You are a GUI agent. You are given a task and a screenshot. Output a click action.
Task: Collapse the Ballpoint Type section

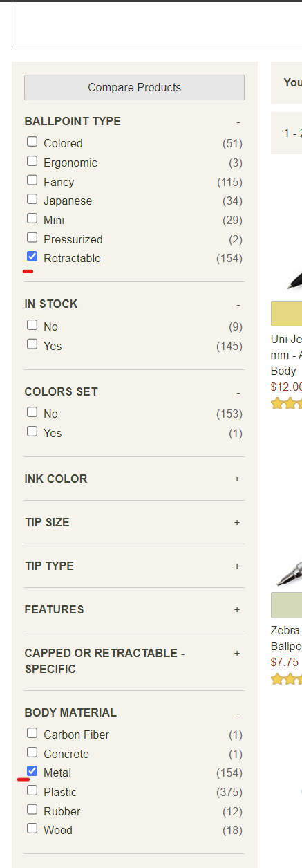click(238, 122)
